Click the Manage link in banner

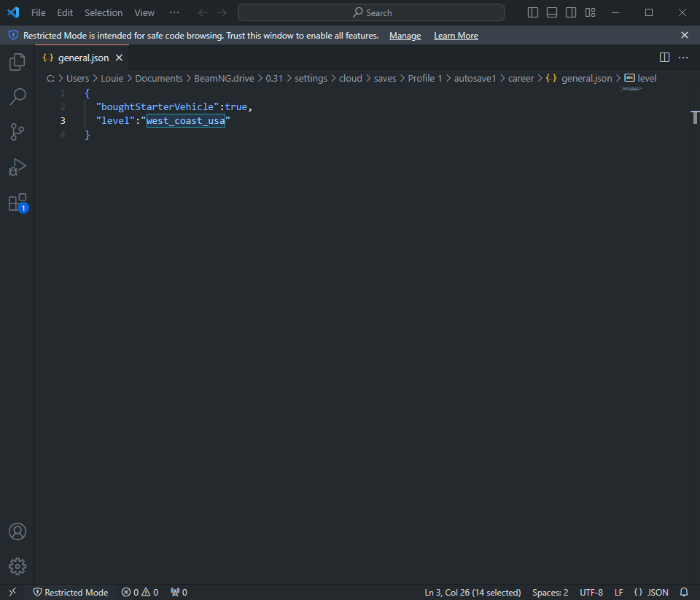(405, 35)
